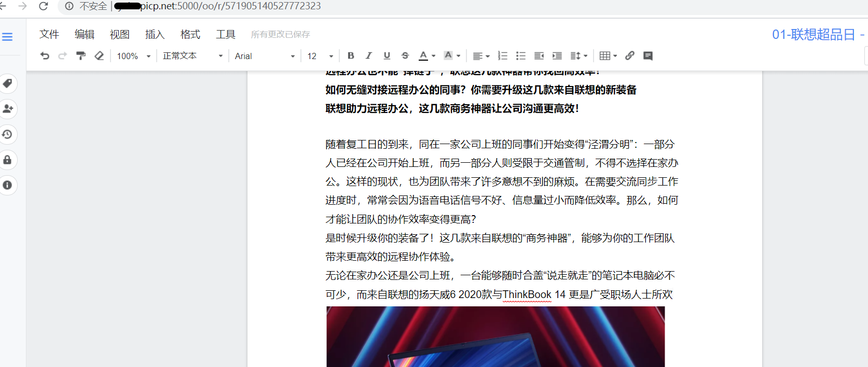Open the zoom level dropdown showing 100%
The height and width of the screenshot is (367, 868).
click(x=133, y=56)
